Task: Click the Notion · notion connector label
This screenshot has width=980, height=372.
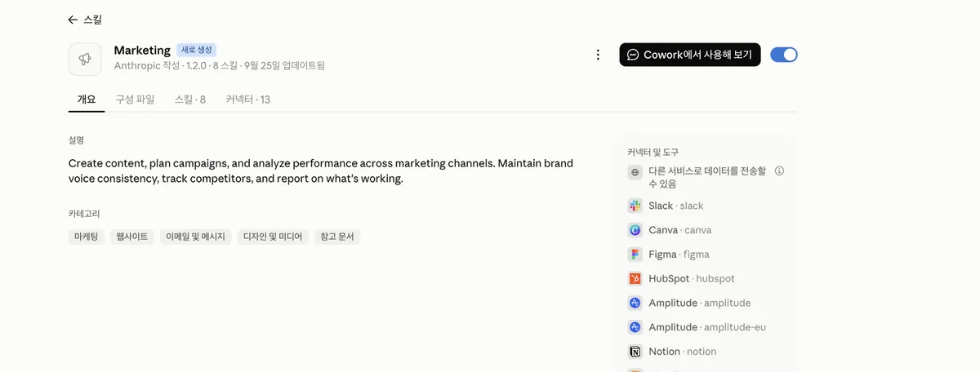Action: click(x=683, y=352)
